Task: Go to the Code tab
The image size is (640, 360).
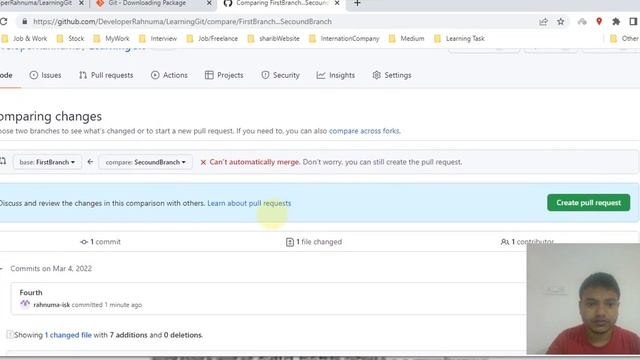Action: click(x=6, y=76)
